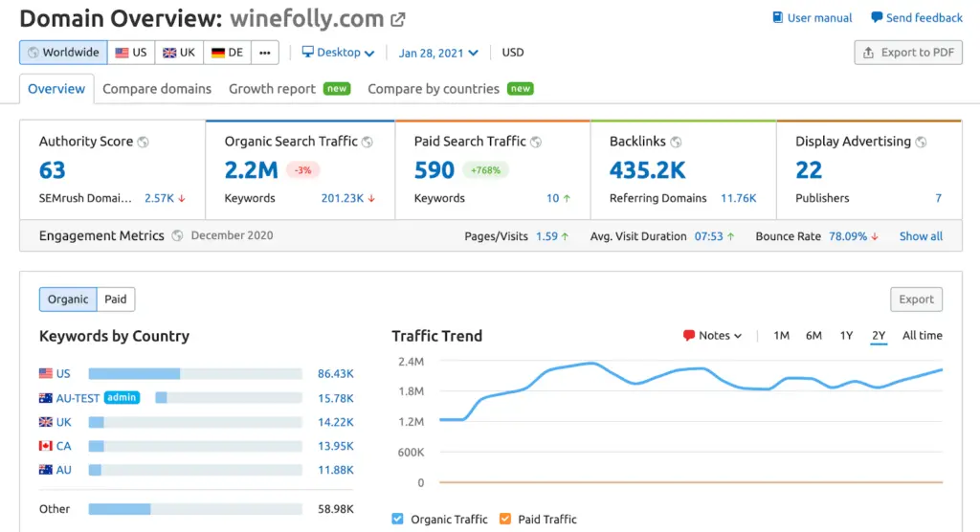980x532 pixels.
Task: Click globe icon beside Engagement Metrics
Action: pos(177,236)
